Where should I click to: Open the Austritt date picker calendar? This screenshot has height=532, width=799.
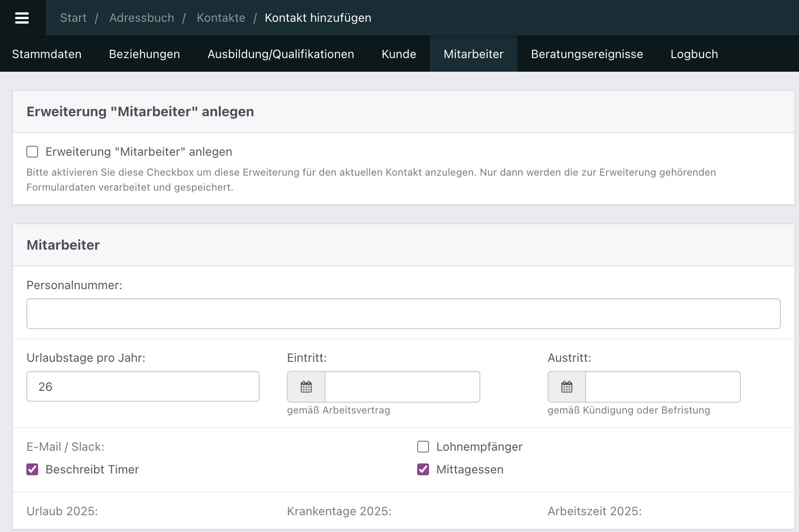566,386
